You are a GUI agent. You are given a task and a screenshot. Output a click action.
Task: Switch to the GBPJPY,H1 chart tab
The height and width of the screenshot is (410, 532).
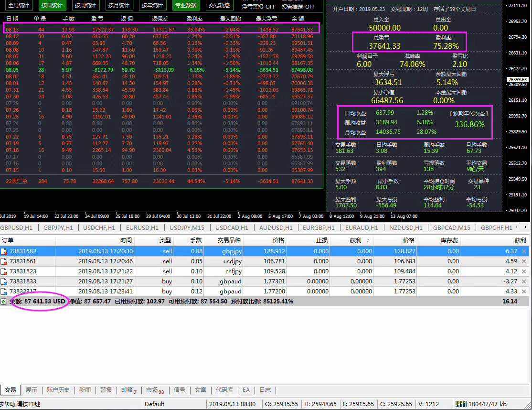tap(58, 228)
